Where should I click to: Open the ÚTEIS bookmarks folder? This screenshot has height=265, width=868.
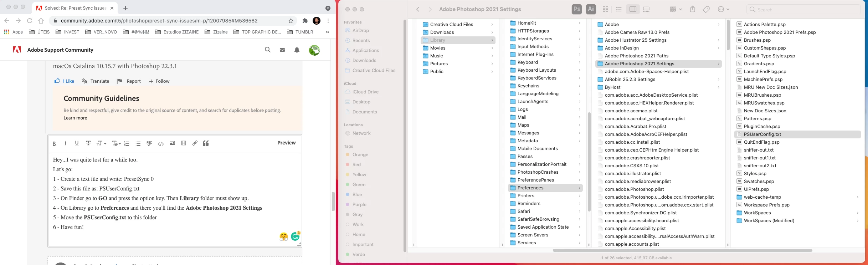(39, 32)
